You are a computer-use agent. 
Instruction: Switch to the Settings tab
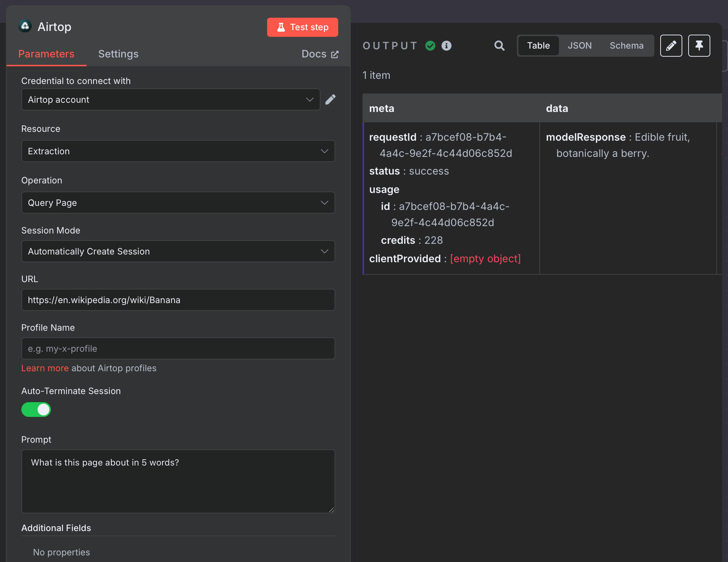coord(118,54)
